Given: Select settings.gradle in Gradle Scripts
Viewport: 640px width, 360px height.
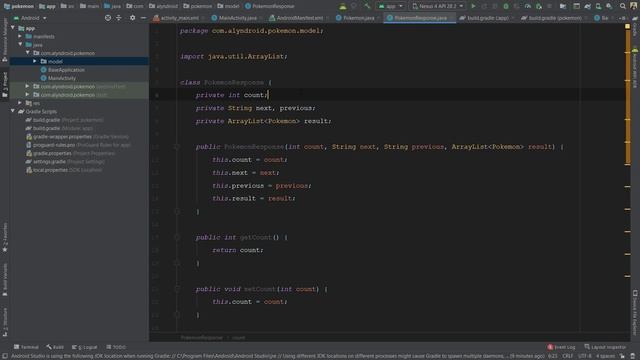Looking at the screenshot, I should 49,162.
